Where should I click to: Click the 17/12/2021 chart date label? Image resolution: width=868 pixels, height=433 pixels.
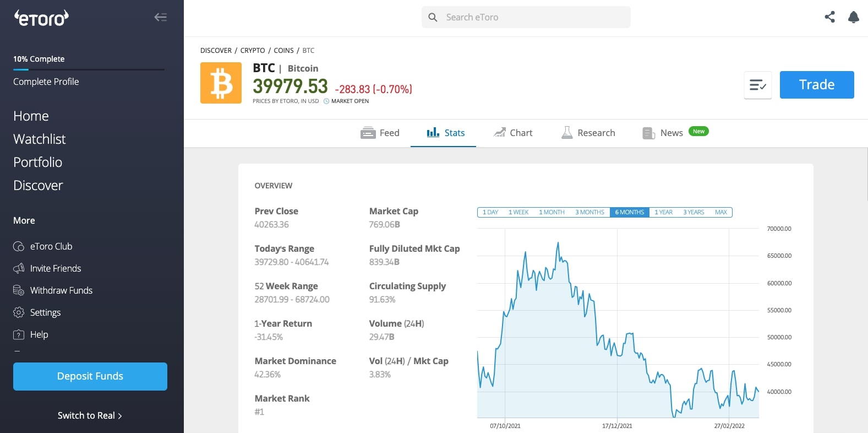tap(617, 426)
